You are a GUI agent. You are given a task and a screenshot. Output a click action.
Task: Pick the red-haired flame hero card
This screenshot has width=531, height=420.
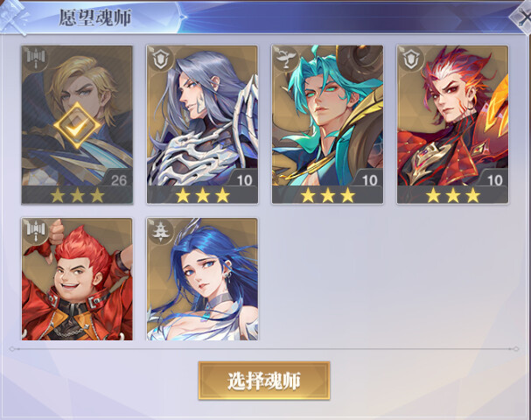tap(453, 124)
